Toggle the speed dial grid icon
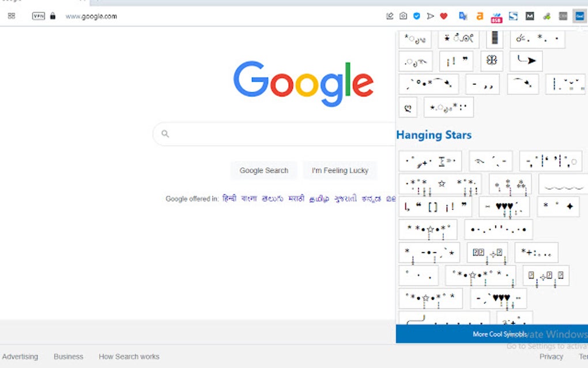 click(11, 16)
